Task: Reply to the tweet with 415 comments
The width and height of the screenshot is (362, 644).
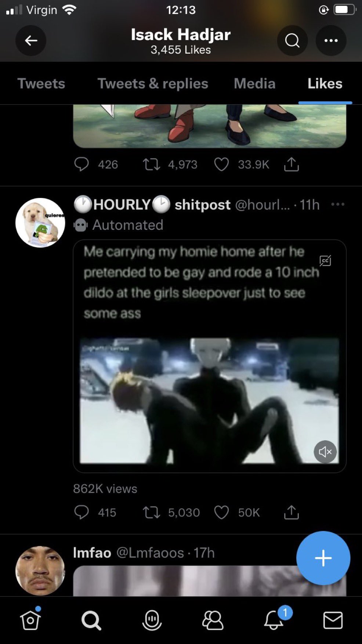Action: [82, 512]
